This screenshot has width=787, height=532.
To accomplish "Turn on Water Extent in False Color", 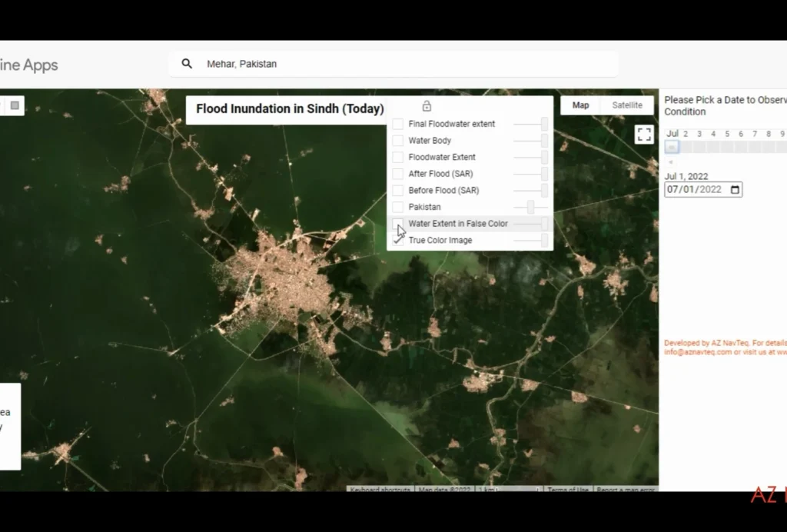I will [x=398, y=224].
